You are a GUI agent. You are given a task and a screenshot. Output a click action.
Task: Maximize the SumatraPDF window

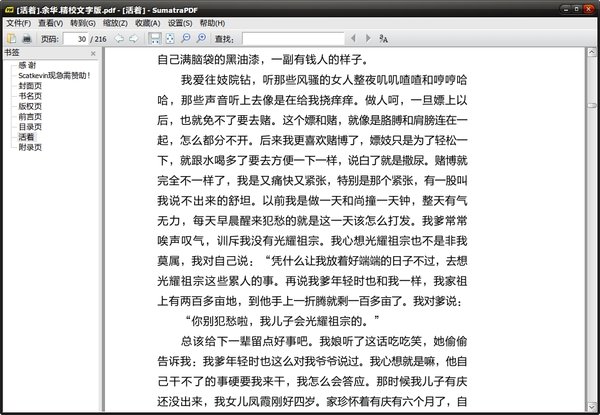[x=577, y=9]
